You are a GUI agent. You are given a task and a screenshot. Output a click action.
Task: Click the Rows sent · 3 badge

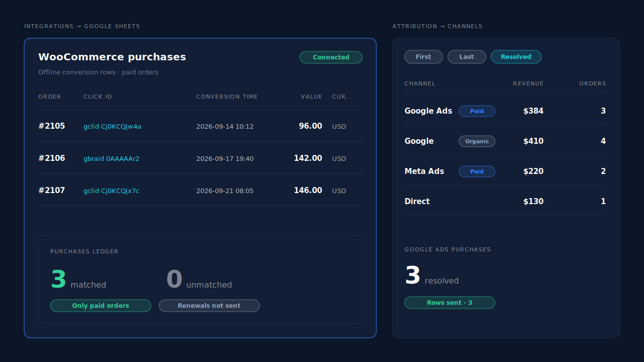pos(450,303)
